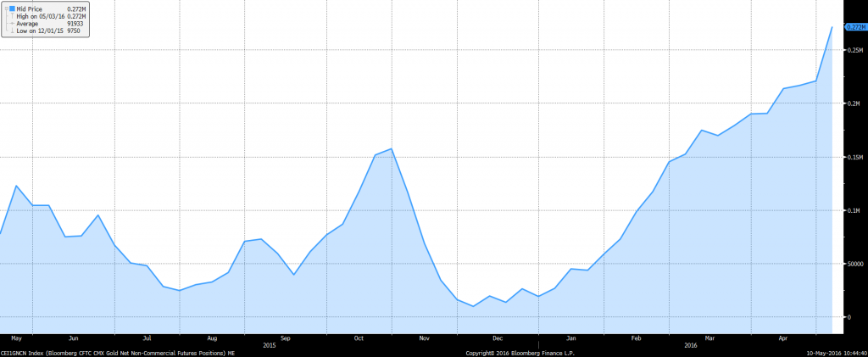Click the 2015 year label
This screenshot has height=357, width=868.
[x=269, y=345]
